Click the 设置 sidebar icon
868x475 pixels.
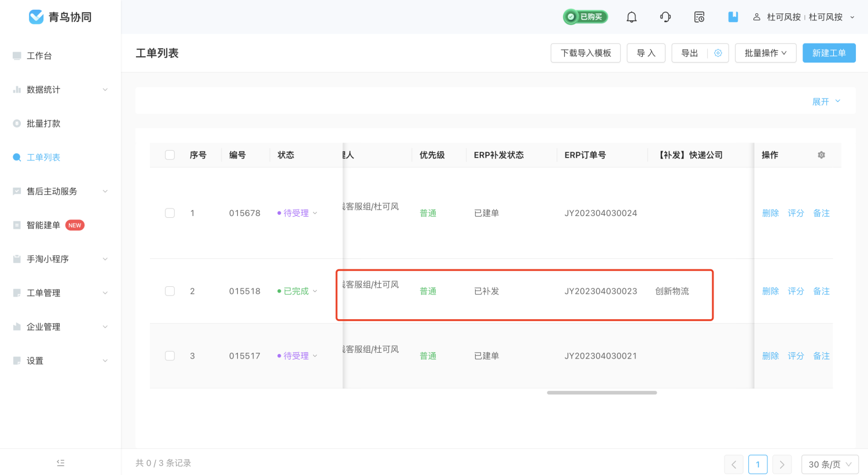click(x=17, y=360)
